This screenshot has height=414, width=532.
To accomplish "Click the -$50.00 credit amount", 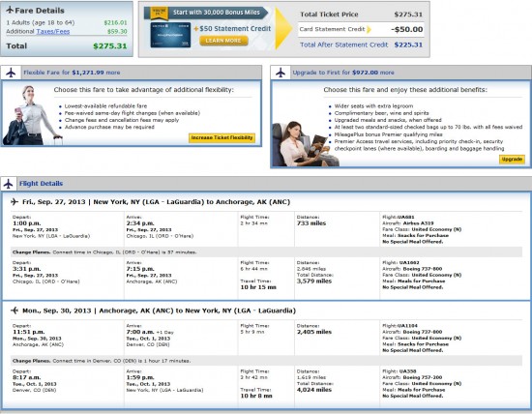I will click(x=407, y=30).
